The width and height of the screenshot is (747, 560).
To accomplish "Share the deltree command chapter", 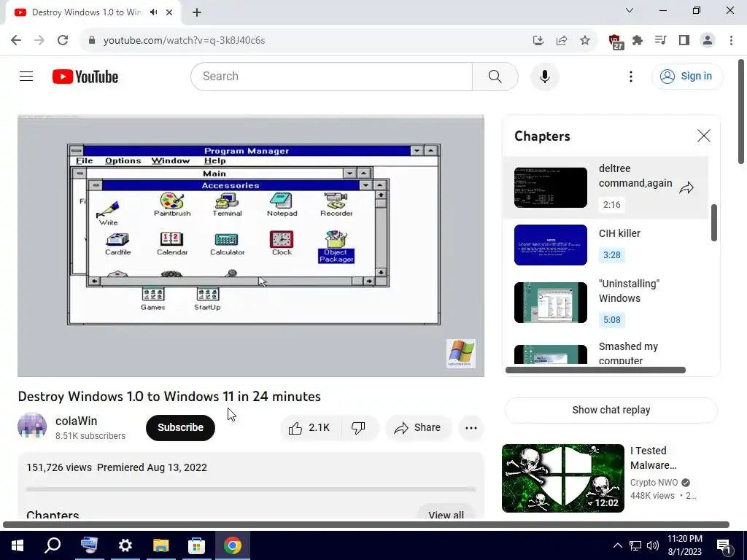I will point(686,187).
